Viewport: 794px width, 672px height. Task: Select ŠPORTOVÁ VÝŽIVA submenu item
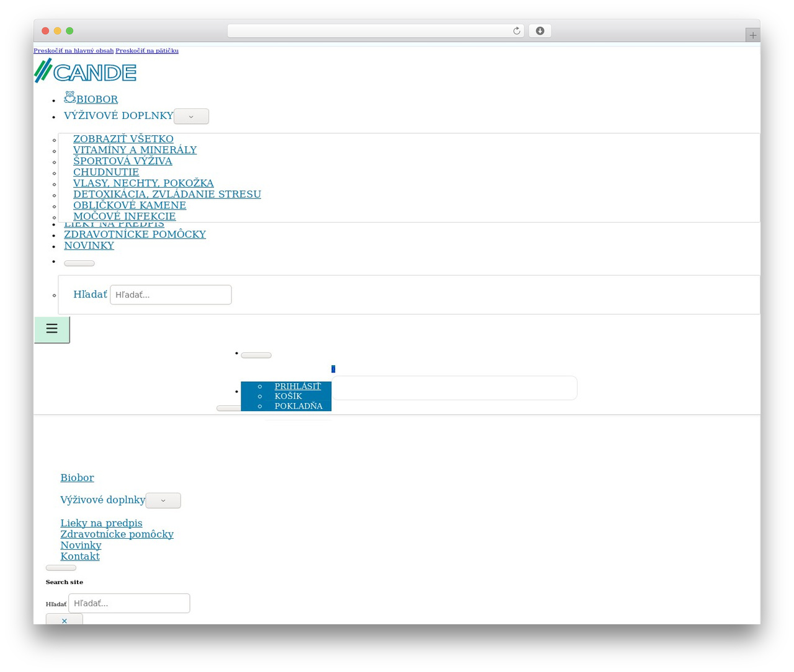pos(123,161)
